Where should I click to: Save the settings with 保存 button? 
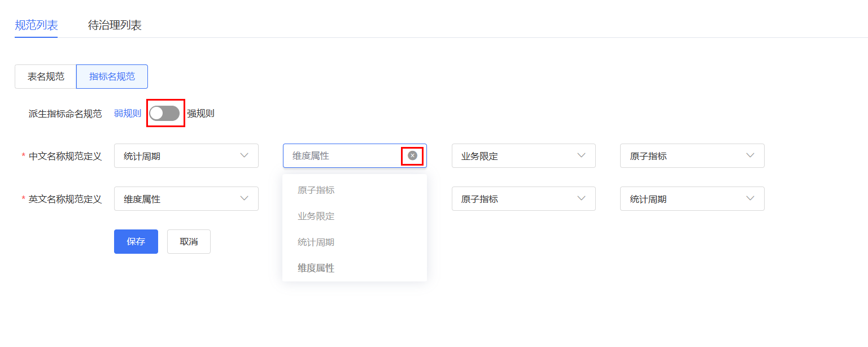pyautogui.click(x=136, y=241)
